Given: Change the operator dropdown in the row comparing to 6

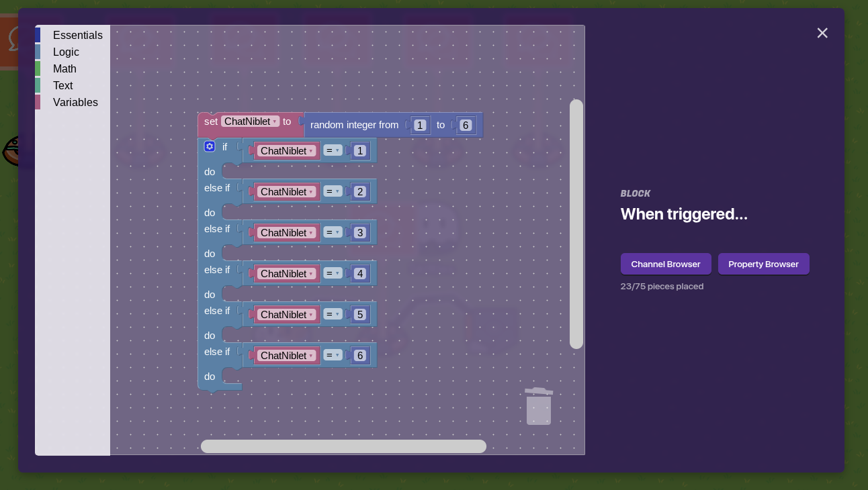Looking at the screenshot, I should [x=333, y=355].
